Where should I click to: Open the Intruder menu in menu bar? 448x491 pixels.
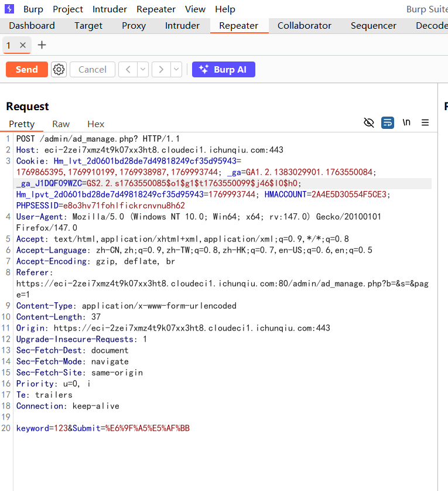(110, 9)
